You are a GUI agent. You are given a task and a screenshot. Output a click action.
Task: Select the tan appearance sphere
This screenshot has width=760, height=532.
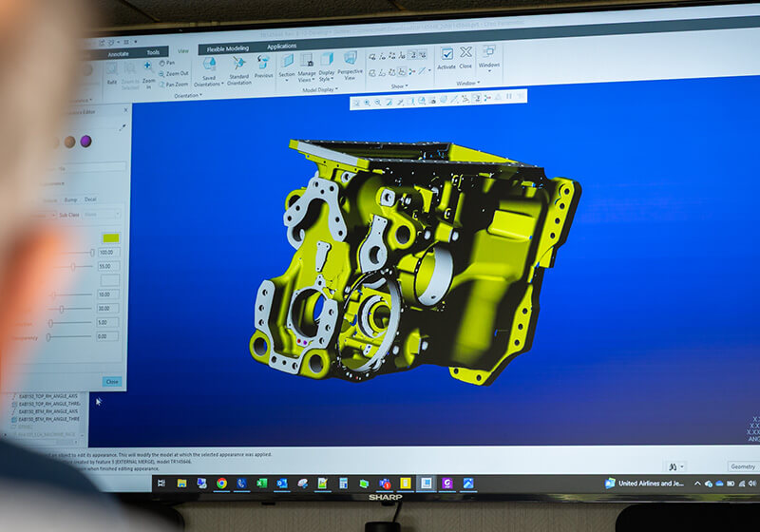pos(70,142)
